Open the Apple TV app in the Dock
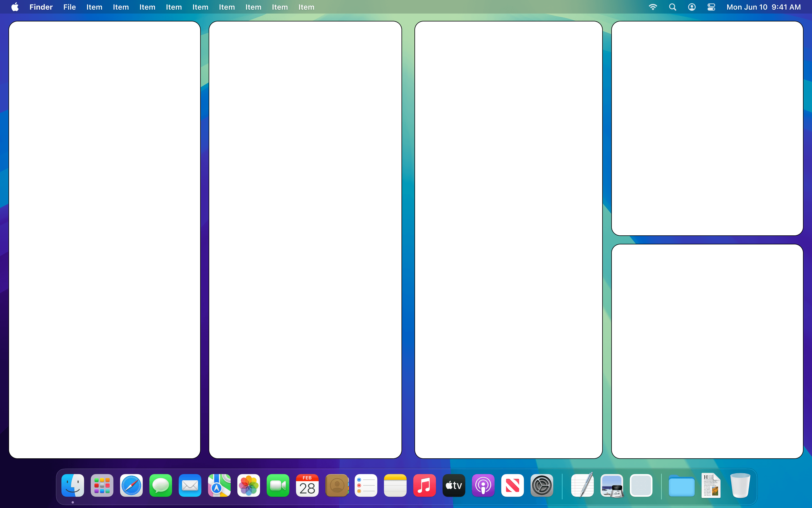 454,485
